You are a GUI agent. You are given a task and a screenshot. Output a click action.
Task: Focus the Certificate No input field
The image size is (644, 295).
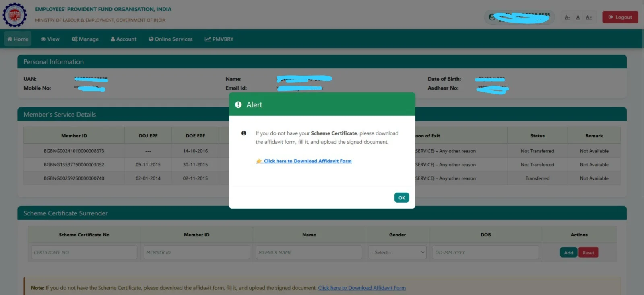84,252
